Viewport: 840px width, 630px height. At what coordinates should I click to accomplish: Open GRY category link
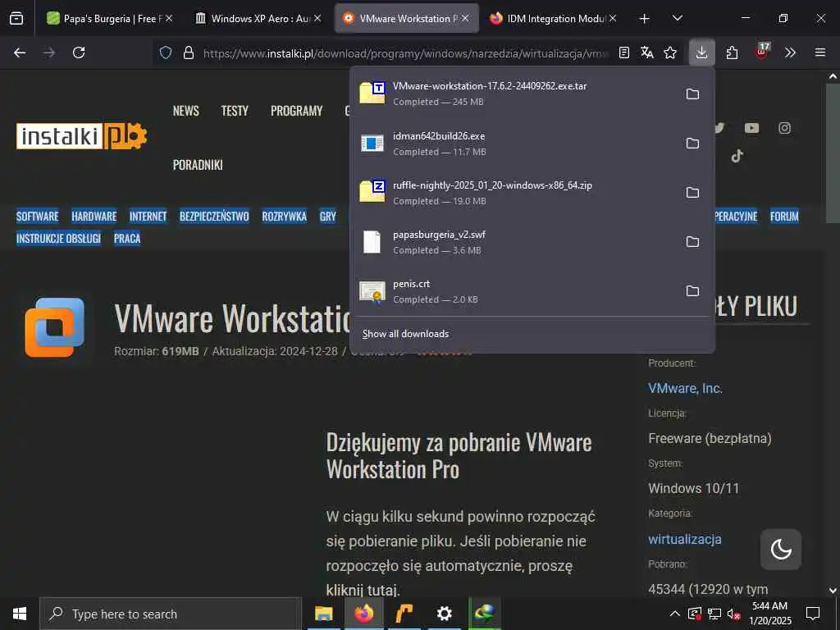328,217
